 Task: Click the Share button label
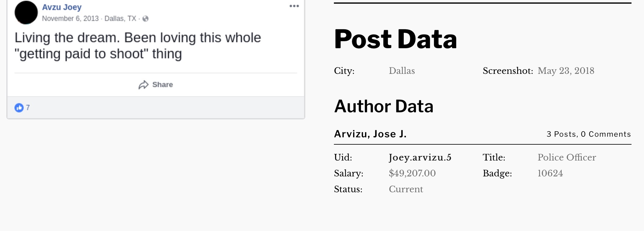point(163,85)
